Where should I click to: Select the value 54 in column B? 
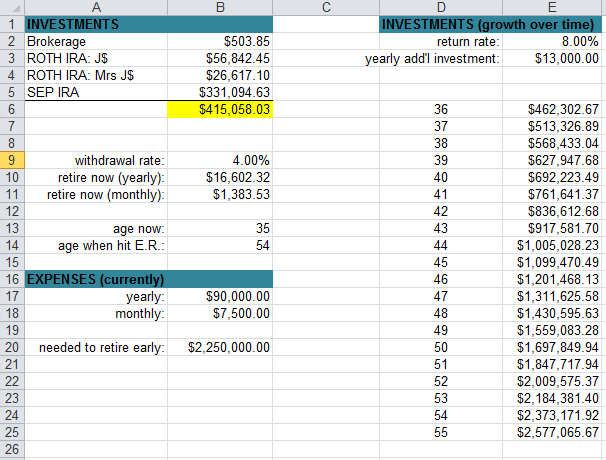[220, 245]
